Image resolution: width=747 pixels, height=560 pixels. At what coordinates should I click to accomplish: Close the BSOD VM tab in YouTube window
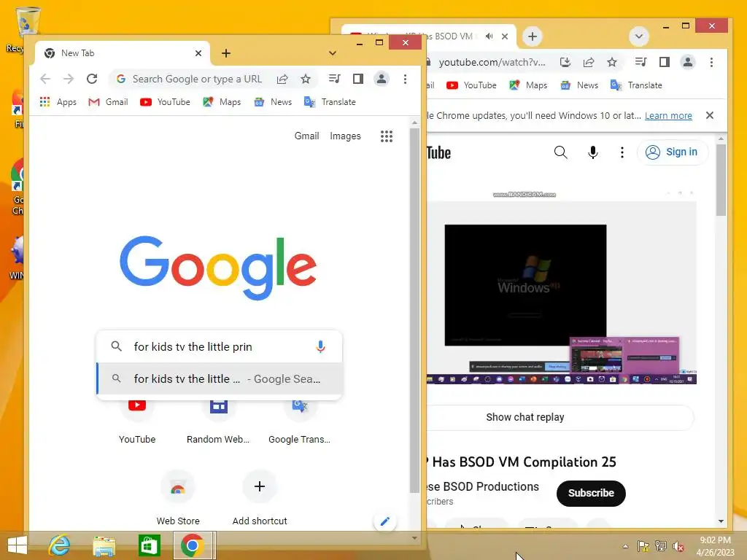[x=505, y=36]
